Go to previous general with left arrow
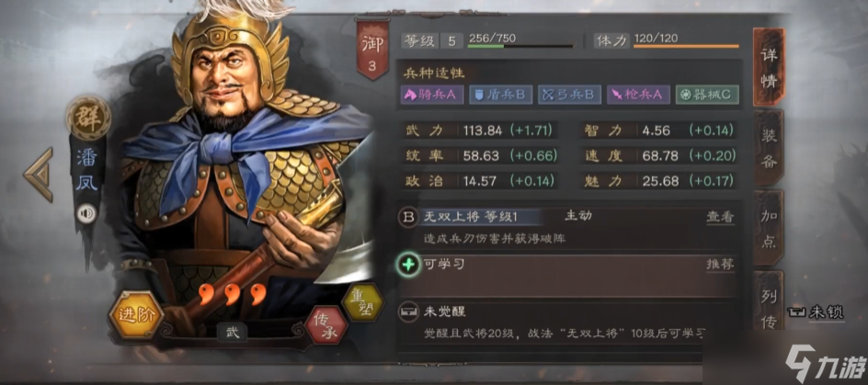 [x=39, y=175]
